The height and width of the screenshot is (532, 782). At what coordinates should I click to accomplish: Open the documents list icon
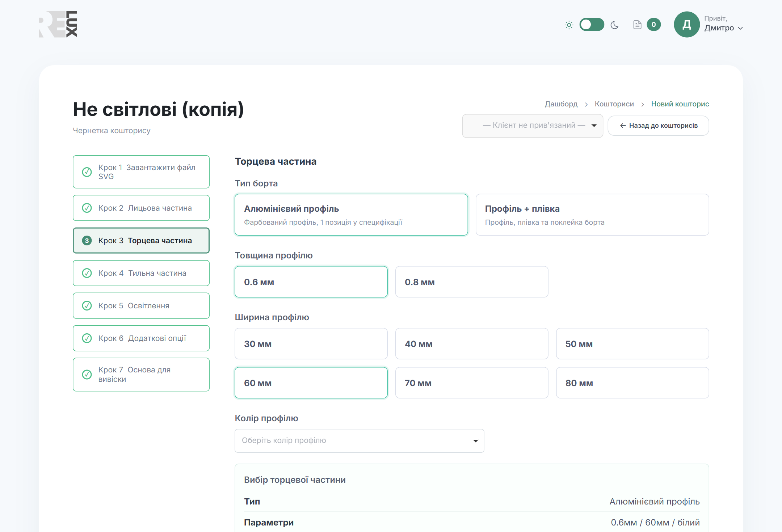click(637, 25)
